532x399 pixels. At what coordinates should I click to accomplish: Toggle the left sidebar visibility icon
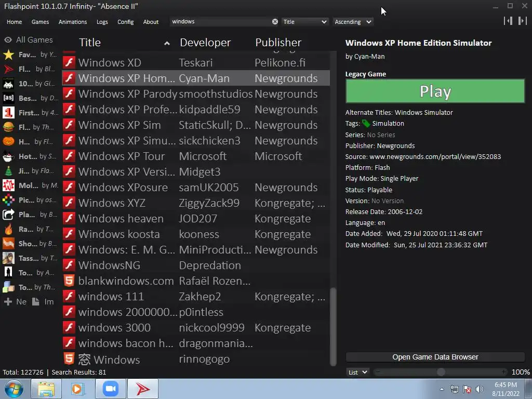coord(508,21)
